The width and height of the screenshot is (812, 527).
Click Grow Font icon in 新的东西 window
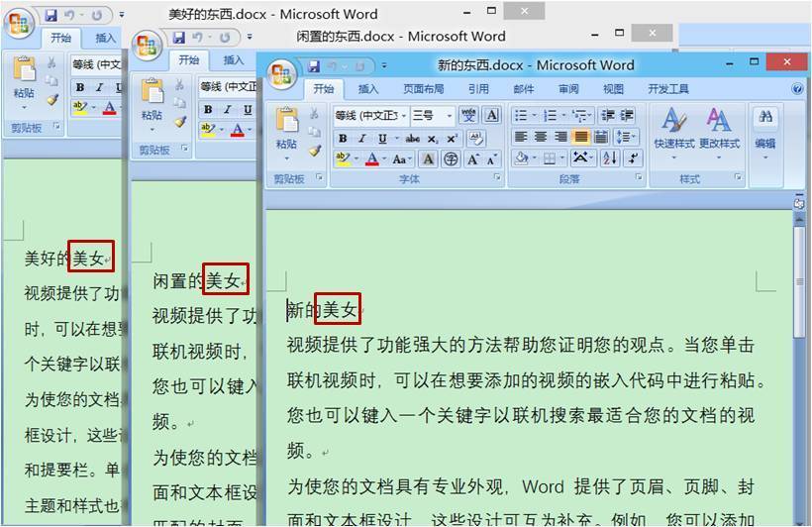472,159
